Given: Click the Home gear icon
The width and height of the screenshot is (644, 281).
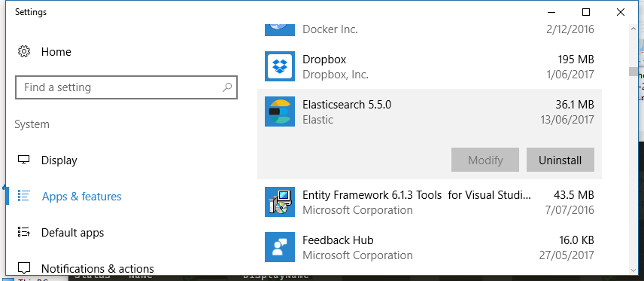Looking at the screenshot, I should (x=24, y=52).
